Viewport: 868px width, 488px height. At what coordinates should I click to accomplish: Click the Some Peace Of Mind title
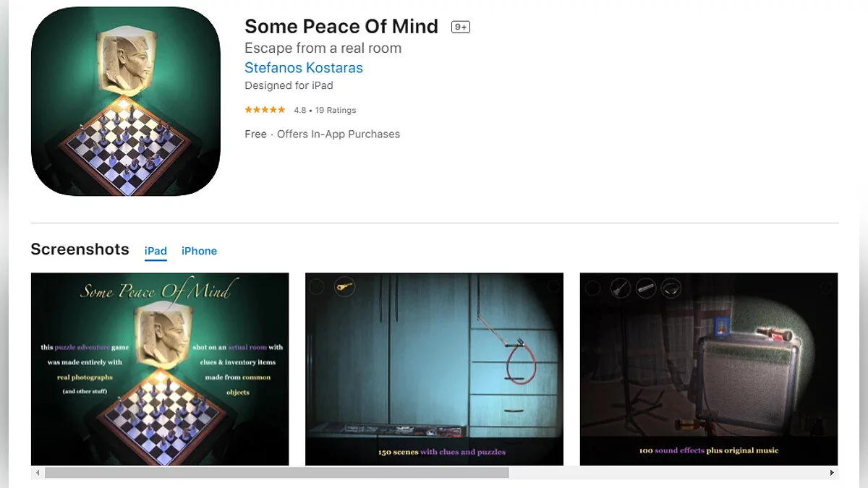point(341,27)
